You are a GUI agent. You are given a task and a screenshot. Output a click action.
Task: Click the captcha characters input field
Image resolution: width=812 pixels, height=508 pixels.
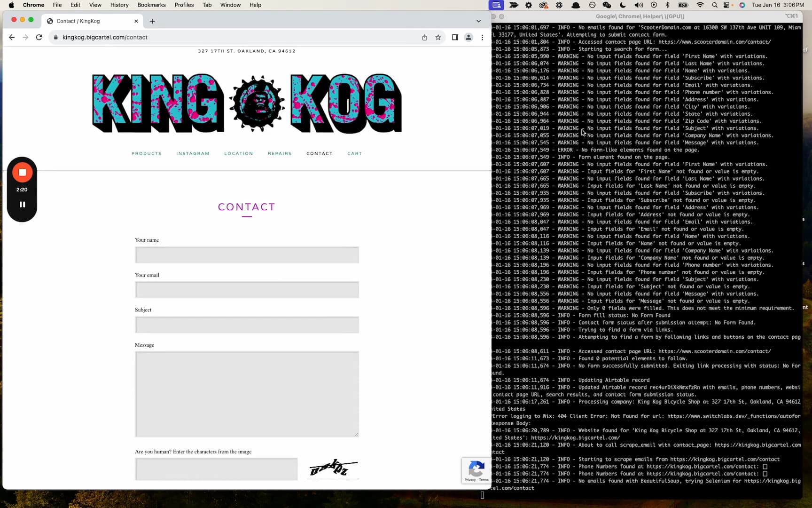(216, 469)
